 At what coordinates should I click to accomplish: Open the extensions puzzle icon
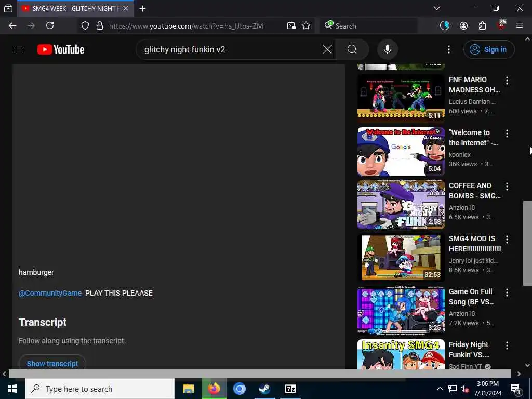[x=482, y=26]
